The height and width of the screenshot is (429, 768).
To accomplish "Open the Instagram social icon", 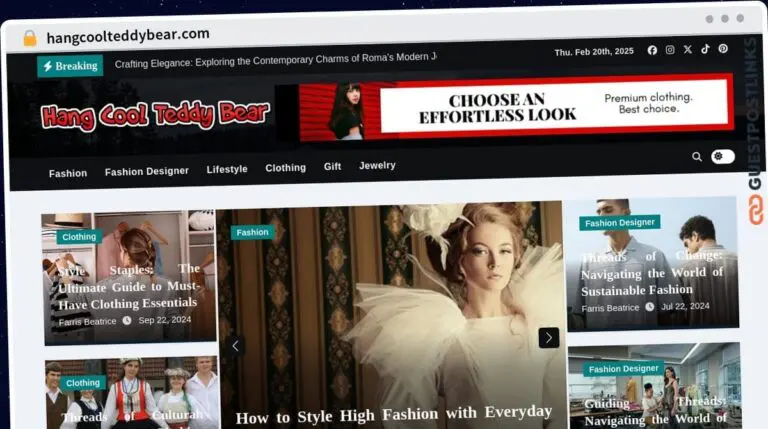I will 670,50.
